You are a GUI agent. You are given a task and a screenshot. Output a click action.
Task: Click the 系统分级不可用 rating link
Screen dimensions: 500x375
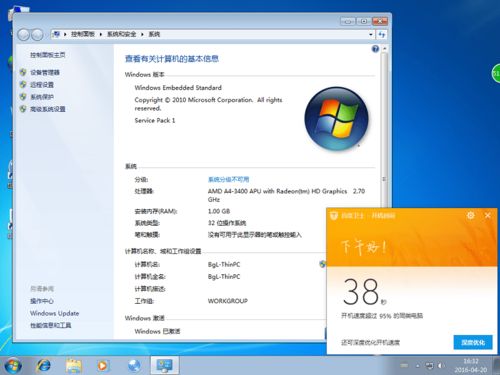click(229, 179)
